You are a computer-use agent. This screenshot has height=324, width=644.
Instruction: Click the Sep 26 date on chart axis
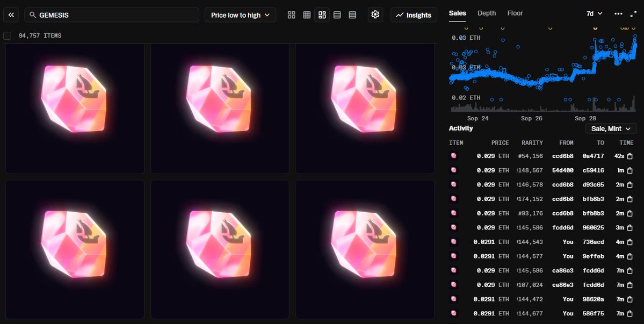click(x=532, y=118)
